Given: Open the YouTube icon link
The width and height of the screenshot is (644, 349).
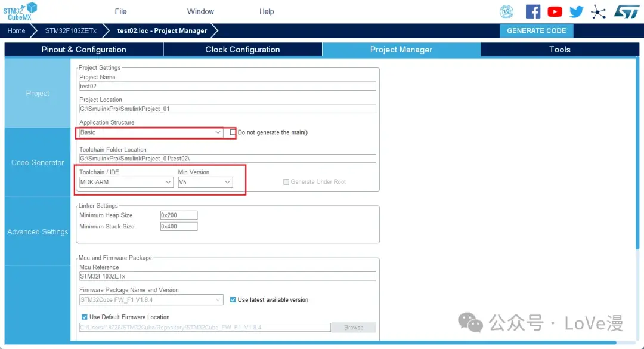Looking at the screenshot, I should tap(555, 11).
